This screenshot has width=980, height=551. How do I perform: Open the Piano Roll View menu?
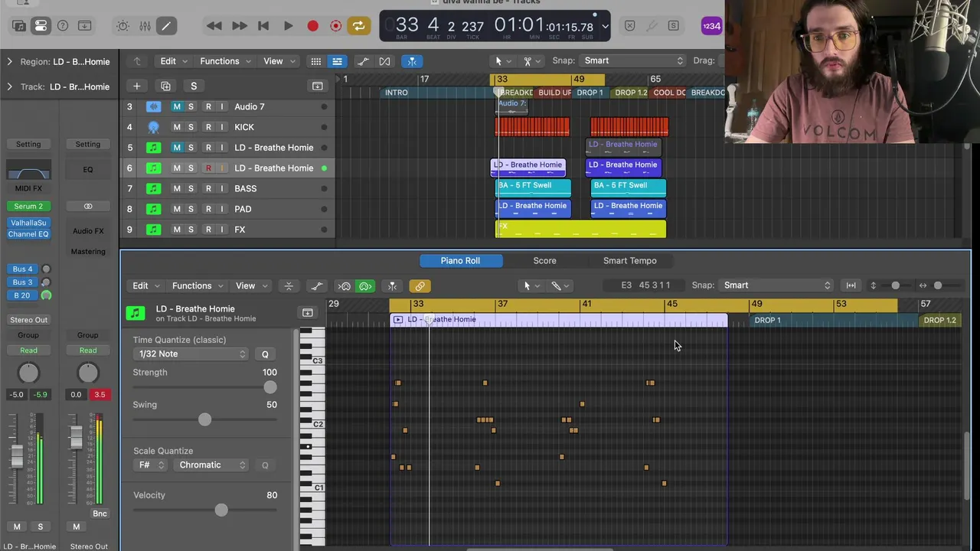(250, 286)
